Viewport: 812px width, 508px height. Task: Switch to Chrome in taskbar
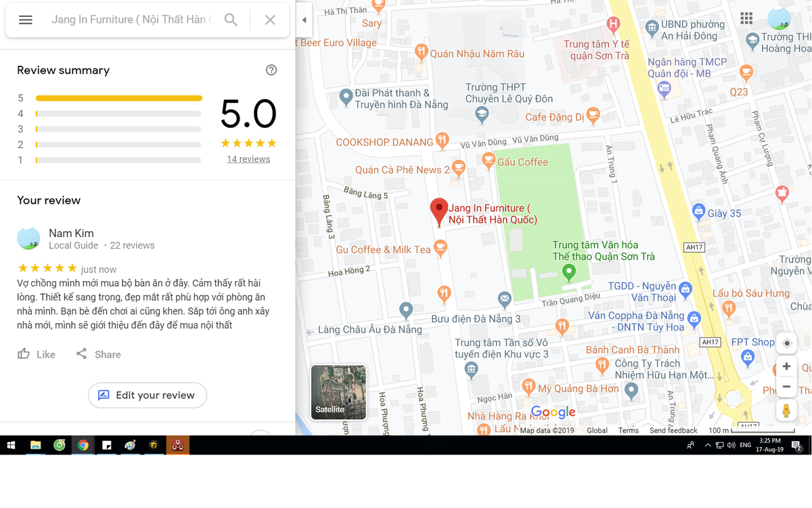pos(83,445)
